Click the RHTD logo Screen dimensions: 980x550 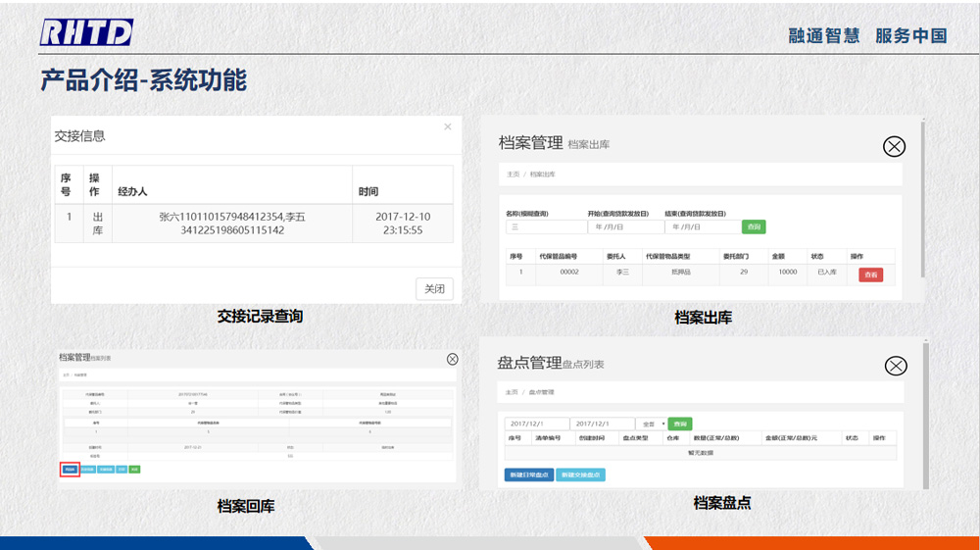pyautogui.click(x=86, y=32)
